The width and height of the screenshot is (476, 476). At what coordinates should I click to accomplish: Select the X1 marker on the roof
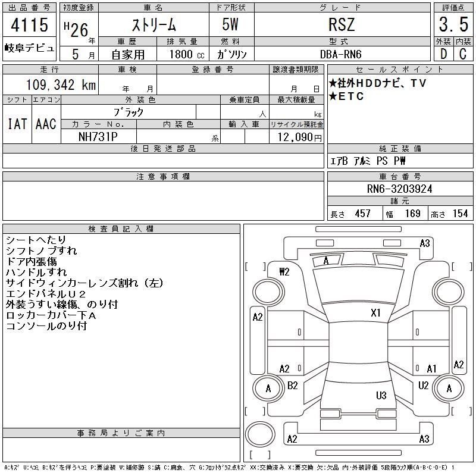coord(375,312)
